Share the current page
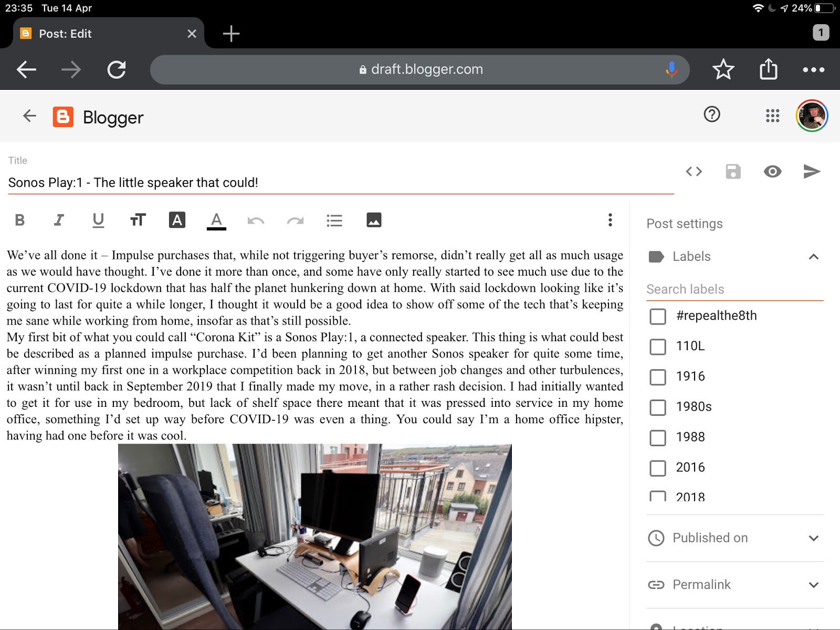Viewport: 840px width, 630px height. (769, 69)
